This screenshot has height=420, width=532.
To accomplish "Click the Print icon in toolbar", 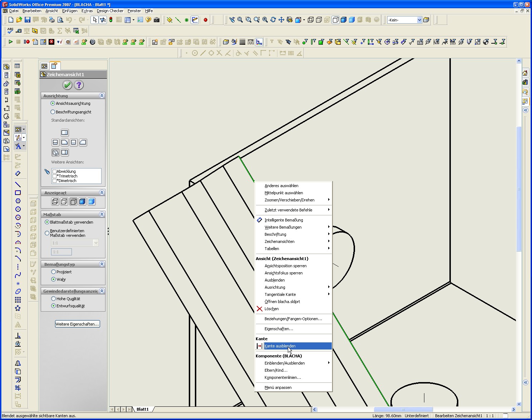I will (x=52, y=20).
